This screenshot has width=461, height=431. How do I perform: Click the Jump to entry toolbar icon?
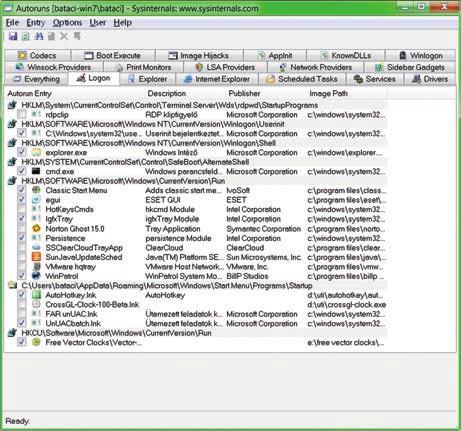[77, 36]
